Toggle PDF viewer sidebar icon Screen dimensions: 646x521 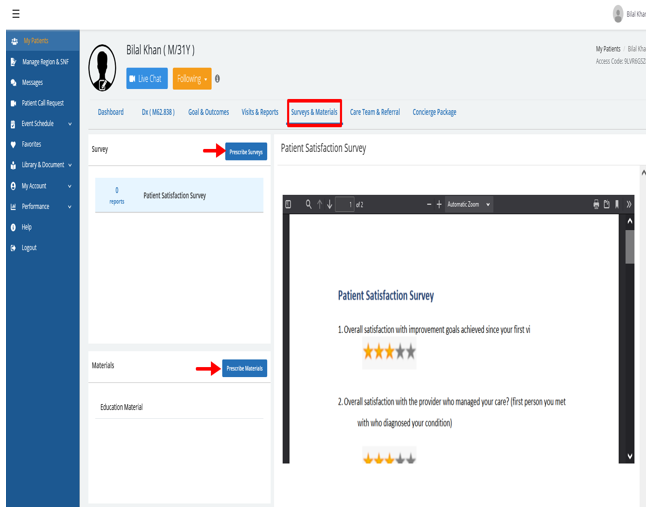[288, 204]
